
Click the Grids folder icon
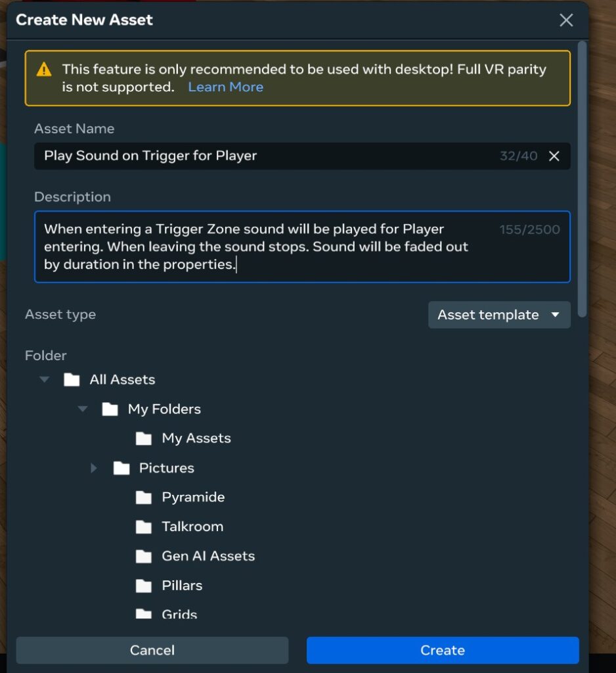point(144,614)
